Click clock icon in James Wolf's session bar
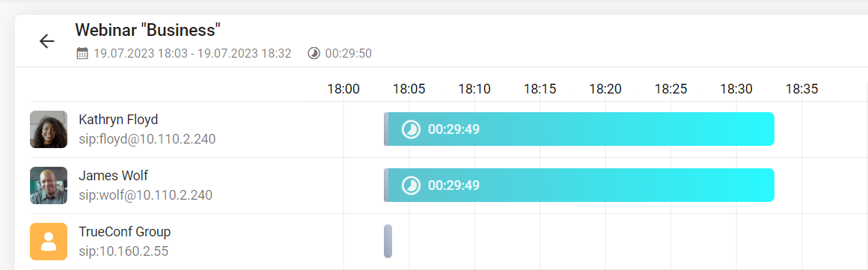Screen dimensions: 868x270 [x=411, y=185]
